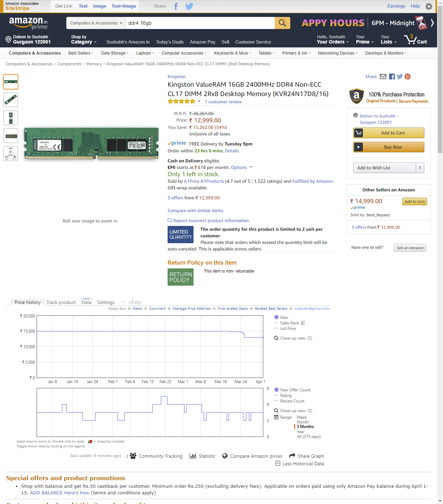Click the Buy Now button
This screenshot has height=504, width=443.
tap(389, 147)
